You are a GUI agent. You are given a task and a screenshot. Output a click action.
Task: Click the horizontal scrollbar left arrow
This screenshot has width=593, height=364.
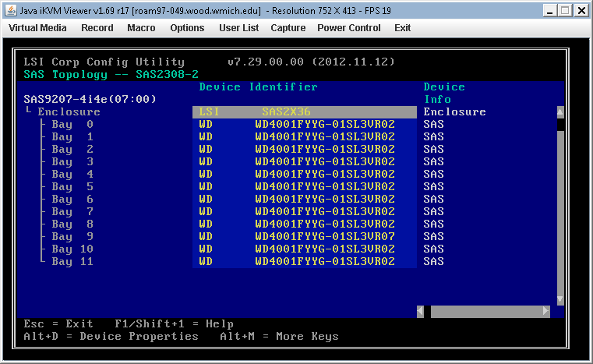click(420, 312)
